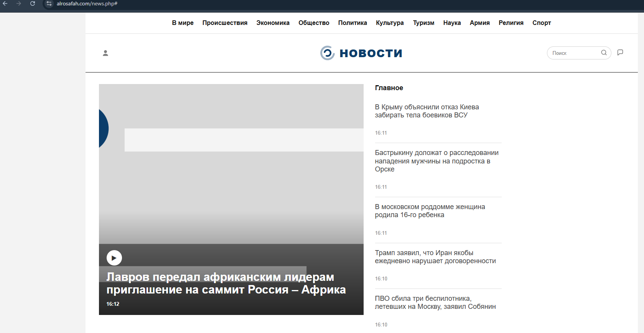Image resolution: width=644 pixels, height=333 pixels.
Task: Open the comments speech bubble icon
Action: (620, 53)
